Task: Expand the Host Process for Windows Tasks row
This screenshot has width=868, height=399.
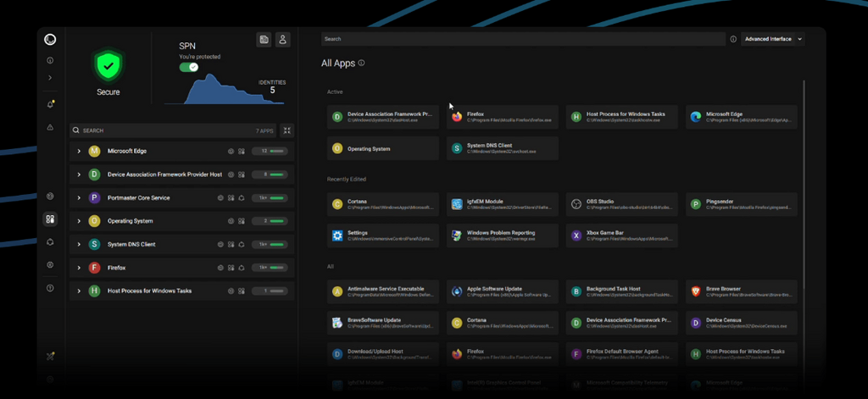Action: [x=79, y=291]
